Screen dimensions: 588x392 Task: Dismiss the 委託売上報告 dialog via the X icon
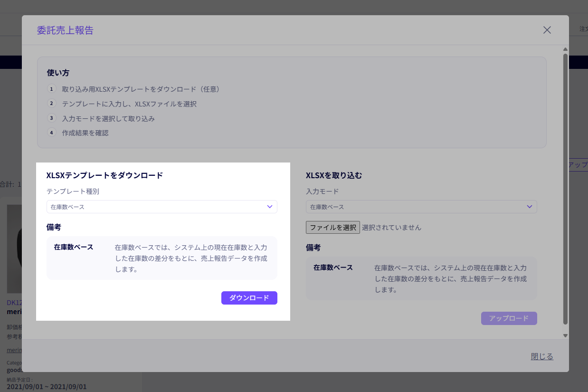pyautogui.click(x=547, y=30)
